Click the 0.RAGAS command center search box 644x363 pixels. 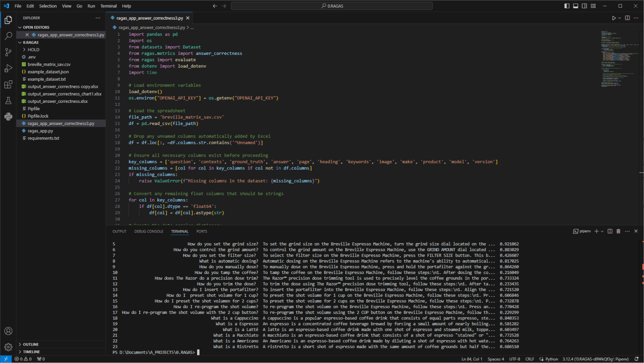(332, 6)
